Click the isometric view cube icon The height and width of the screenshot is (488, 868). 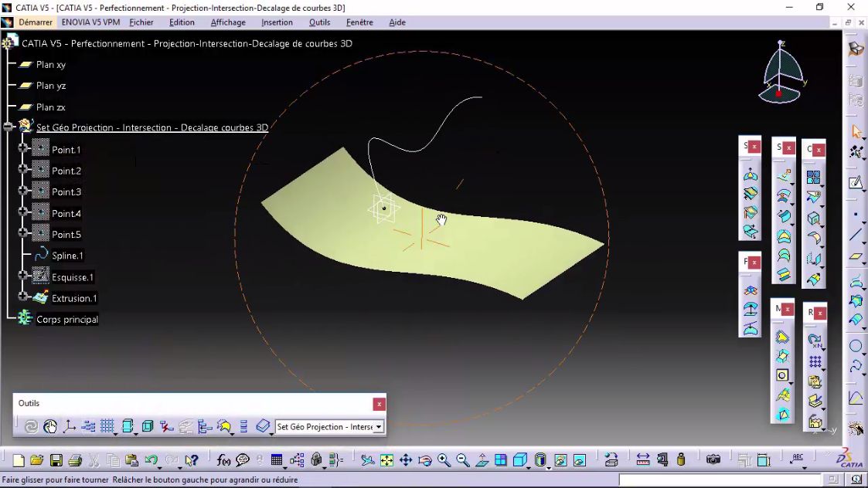click(520, 460)
